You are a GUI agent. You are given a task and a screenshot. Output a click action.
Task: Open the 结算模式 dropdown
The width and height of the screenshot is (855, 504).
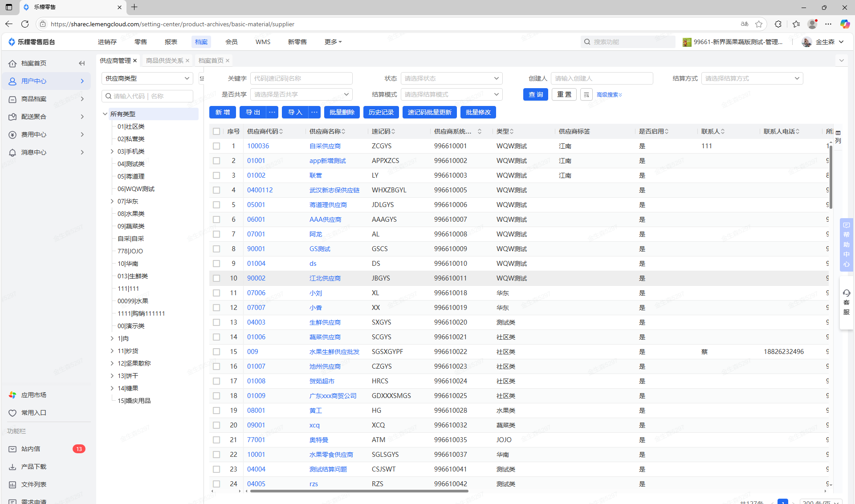pyautogui.click(x=452, y=94)
